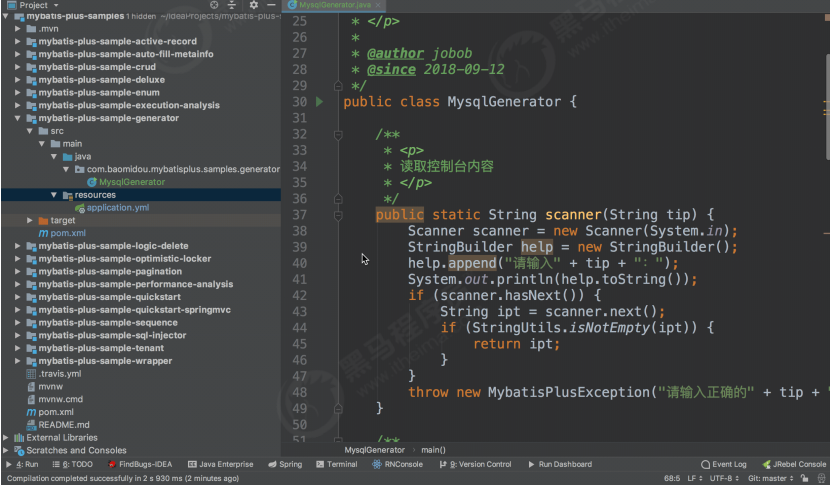
Task: Open the Event Log
Action: (724, 464)
